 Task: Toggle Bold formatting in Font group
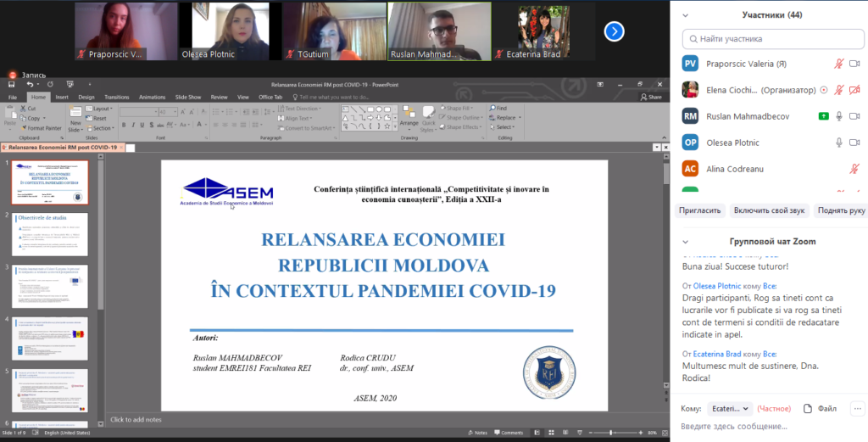[124, 126]
